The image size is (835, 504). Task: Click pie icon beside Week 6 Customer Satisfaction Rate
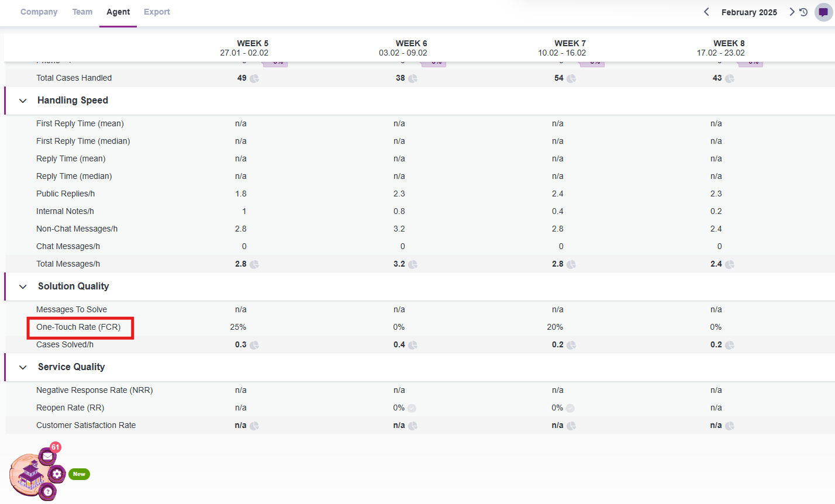413,426
